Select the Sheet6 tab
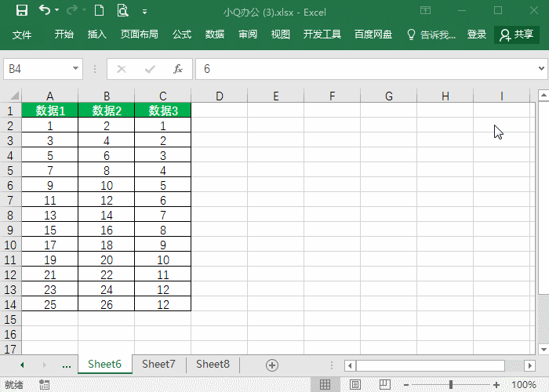Image resolution: width=549 pixels, height=392 pixels. [104, 365]
